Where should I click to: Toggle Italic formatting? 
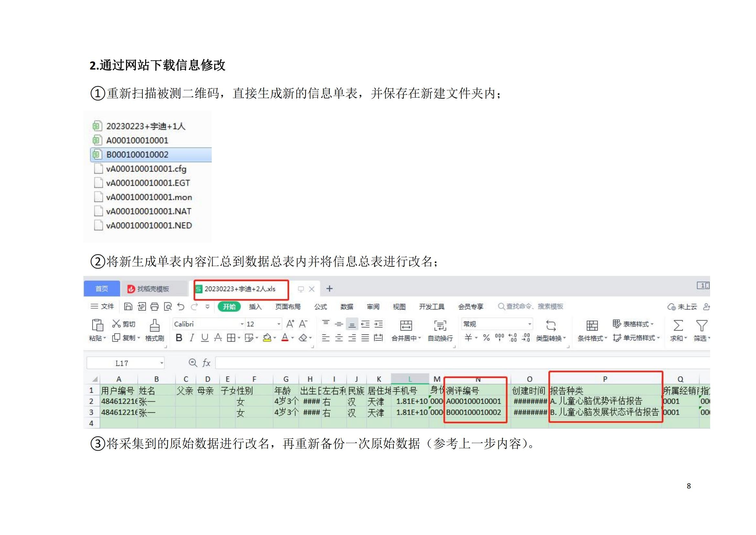pyautogui.click(x=192, y=338)
